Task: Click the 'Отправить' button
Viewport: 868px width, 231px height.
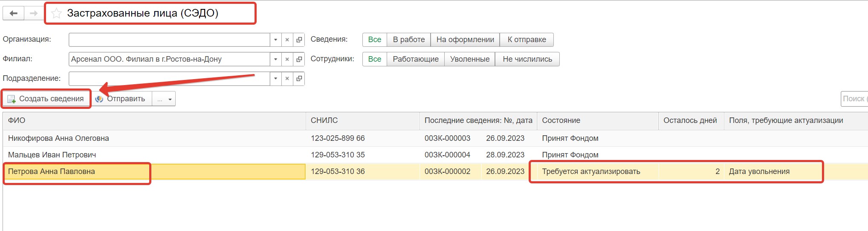Action: coord(121,99)
